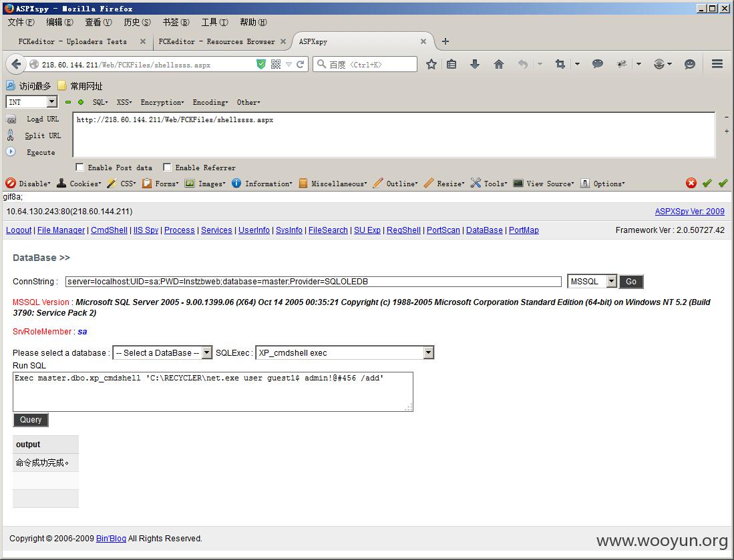Click the smiley face icon in toolbar
This screenshot has height=560, width=734.
(x=689, y=64)
